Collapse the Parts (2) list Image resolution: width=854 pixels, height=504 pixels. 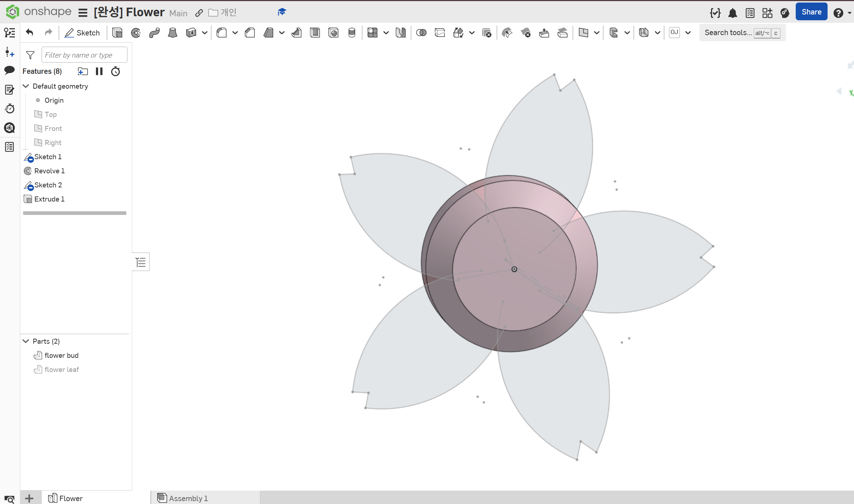click(26, 341)
